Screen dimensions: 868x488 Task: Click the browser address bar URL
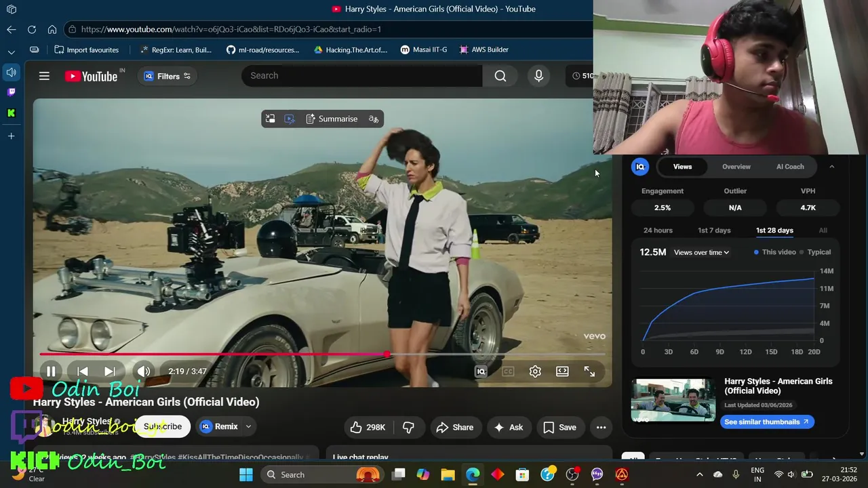[231, 29]
